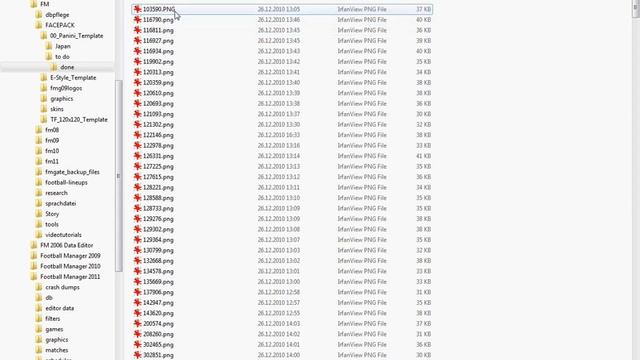640x360 pixels.
Task: Open the fm09 folder
Action: pos(52,140)
